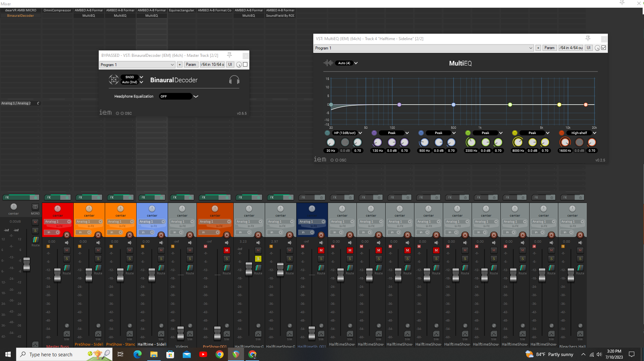Screen dimensions: 644x361
Task: Open Route for Halftime - Sideline track
Action: [x=161, y=268]
